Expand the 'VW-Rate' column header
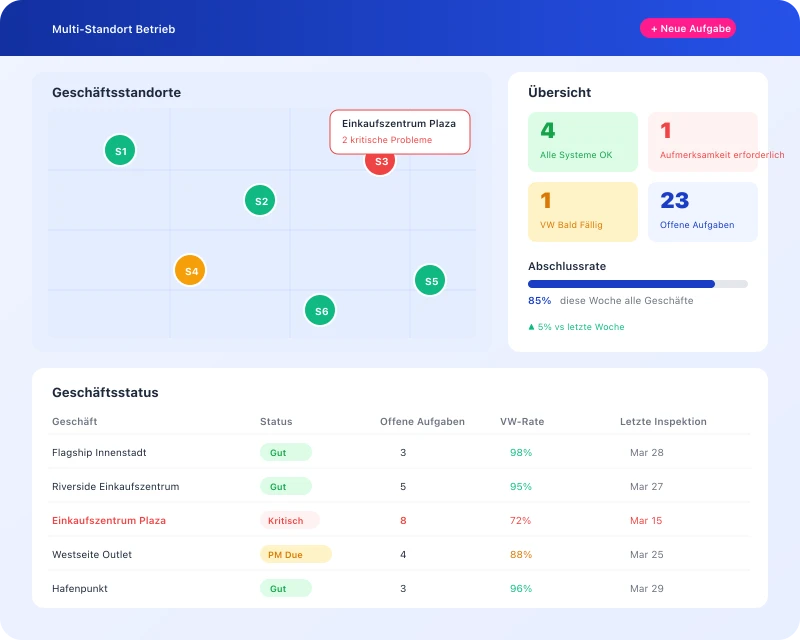800x640 pixels. [521, 421]
